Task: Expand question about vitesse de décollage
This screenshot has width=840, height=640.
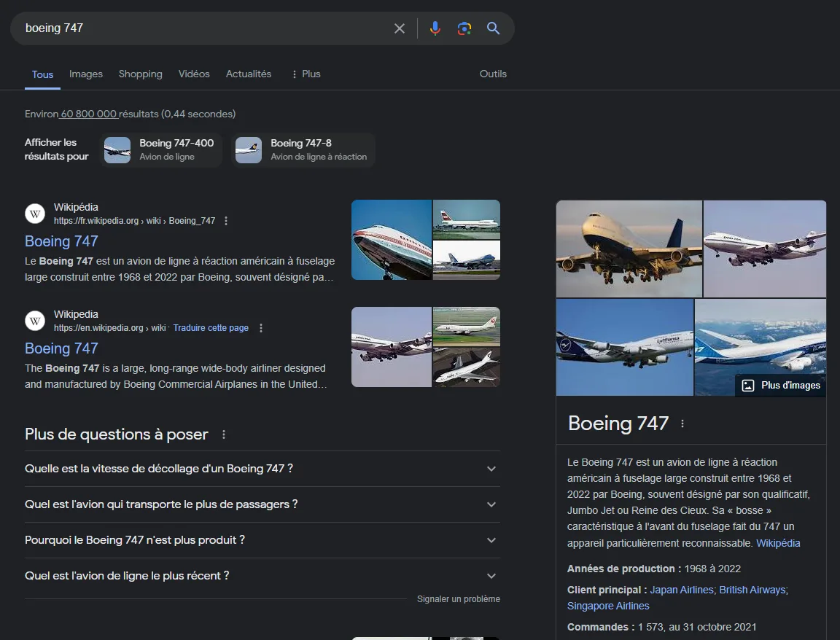Action: (262, 469)
